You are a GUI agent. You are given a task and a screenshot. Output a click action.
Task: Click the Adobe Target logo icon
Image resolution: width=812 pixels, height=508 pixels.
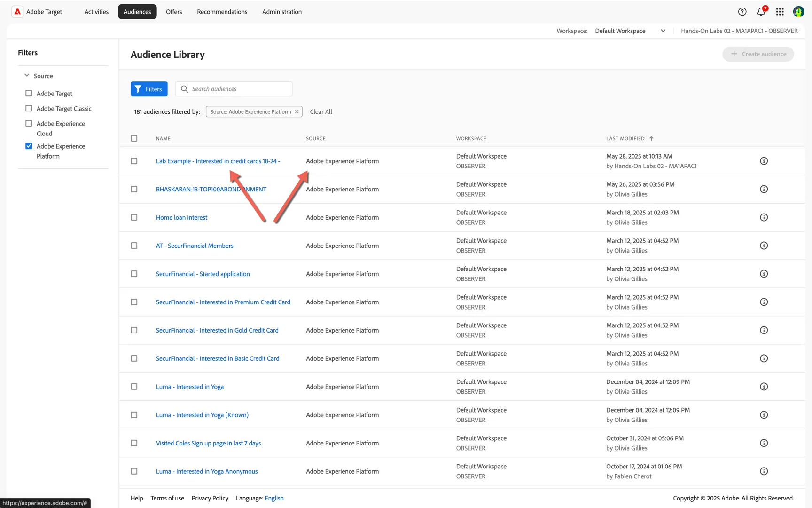[x=17, y=12]
